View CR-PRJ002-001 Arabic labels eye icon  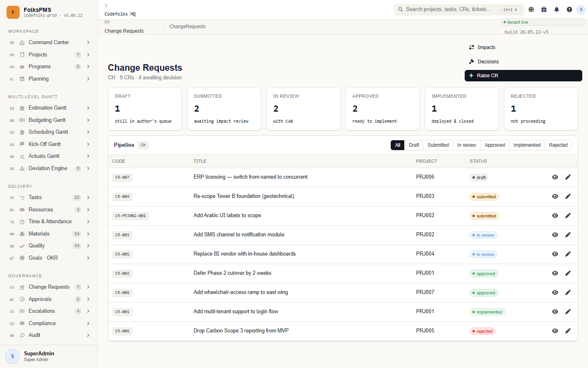tap(555, 215)
